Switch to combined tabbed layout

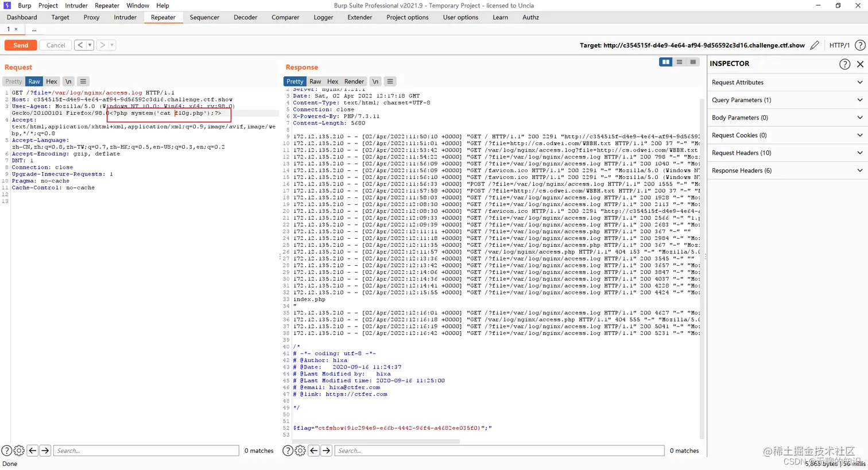(693, 62)
